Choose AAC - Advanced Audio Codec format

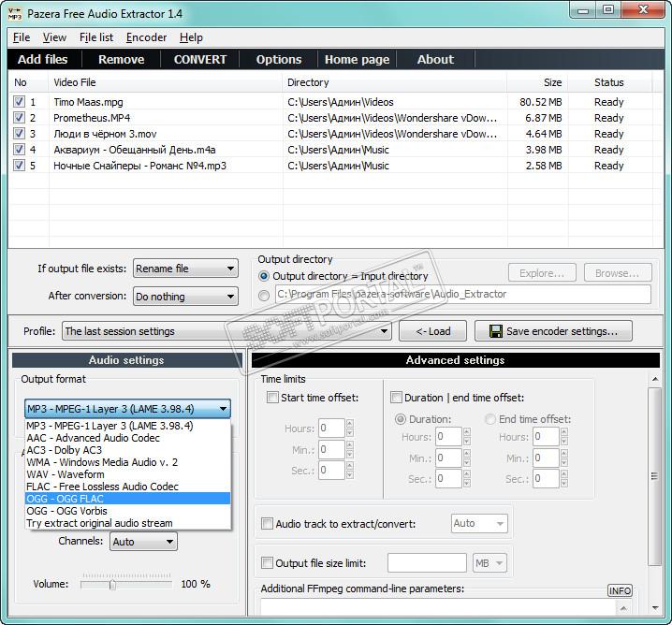pos(128,438)
